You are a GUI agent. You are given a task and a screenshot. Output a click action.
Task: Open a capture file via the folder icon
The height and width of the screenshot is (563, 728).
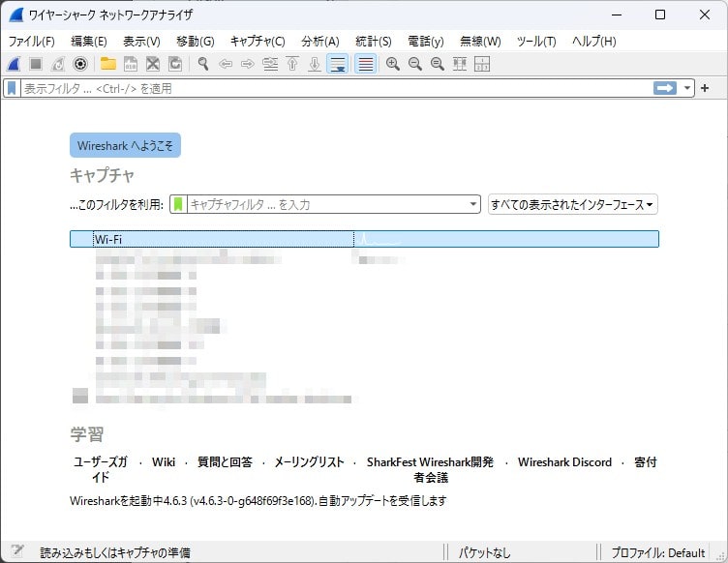(x=108, y=64)
